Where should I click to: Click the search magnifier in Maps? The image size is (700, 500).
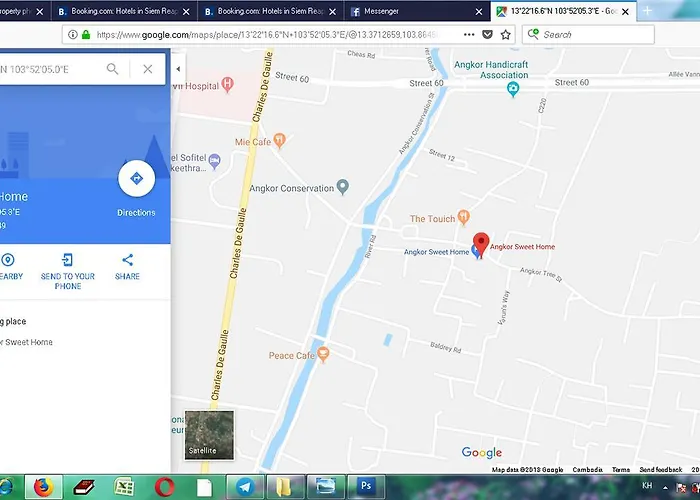(x=112, y=69)
